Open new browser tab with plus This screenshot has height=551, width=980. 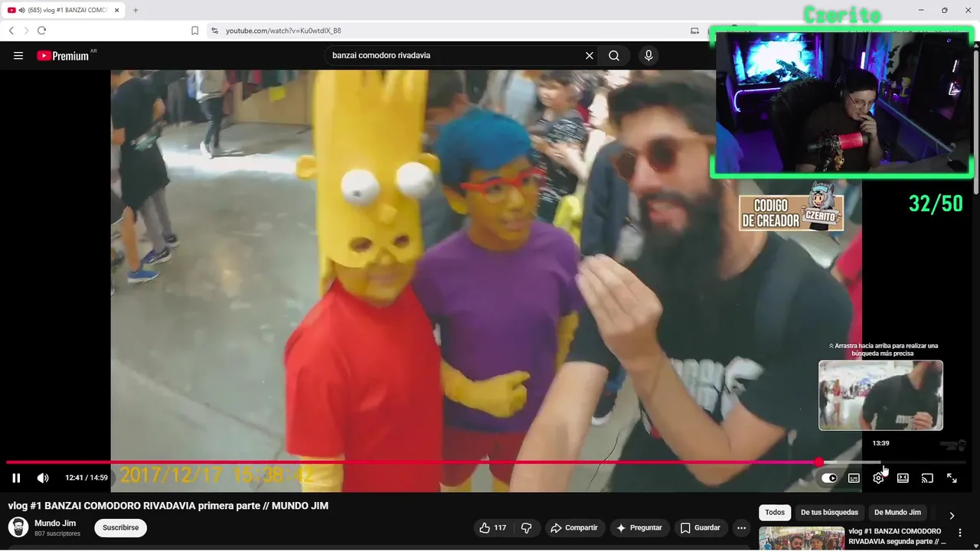pos(136,10)
